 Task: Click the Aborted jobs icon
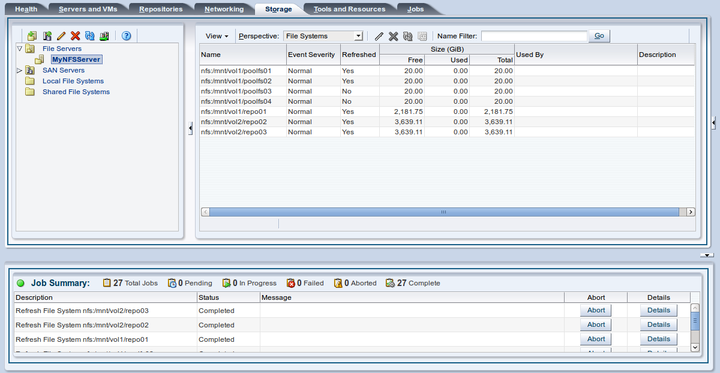tap(338, 283)
